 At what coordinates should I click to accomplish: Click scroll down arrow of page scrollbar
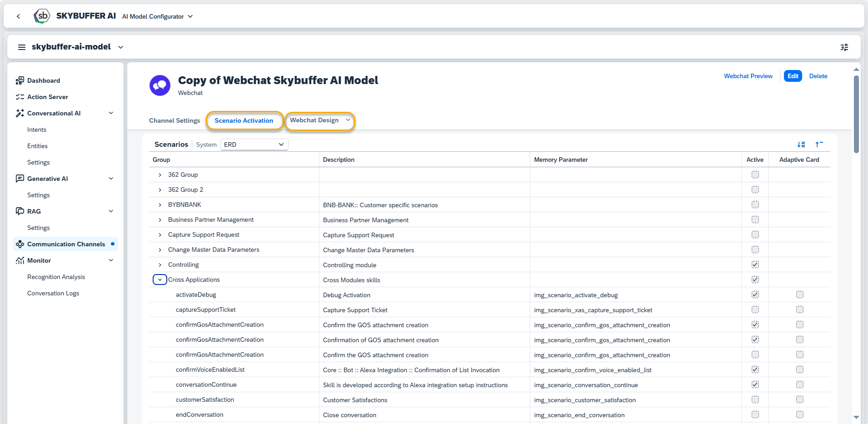point(856,417)
